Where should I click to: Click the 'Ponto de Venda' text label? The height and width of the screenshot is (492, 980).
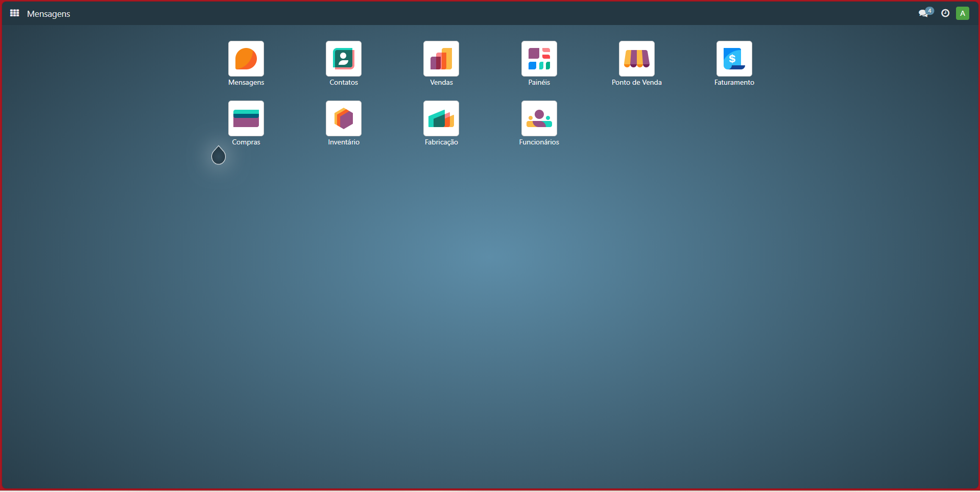pyautogui.click(x=636, y=82)
